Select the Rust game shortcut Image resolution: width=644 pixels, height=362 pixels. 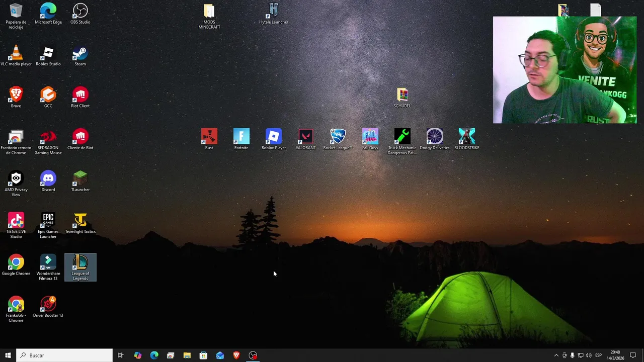[x=209, y=139]
